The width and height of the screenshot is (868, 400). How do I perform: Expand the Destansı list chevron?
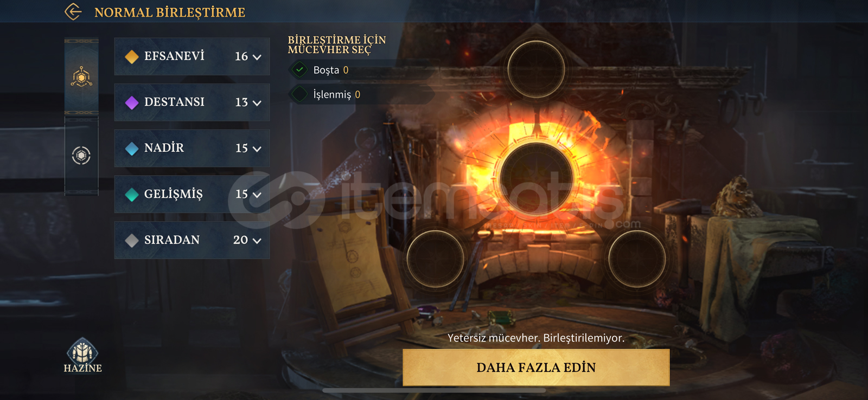pos(257,103)
